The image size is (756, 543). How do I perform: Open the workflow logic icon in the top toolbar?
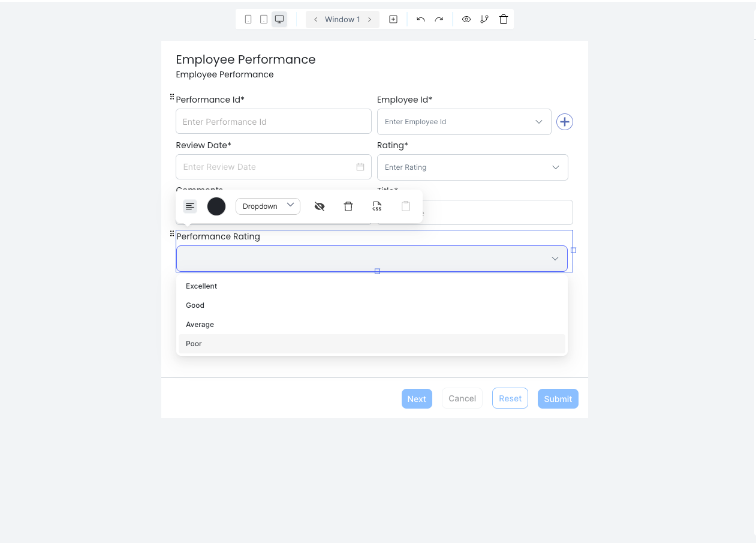pos(484,19)
